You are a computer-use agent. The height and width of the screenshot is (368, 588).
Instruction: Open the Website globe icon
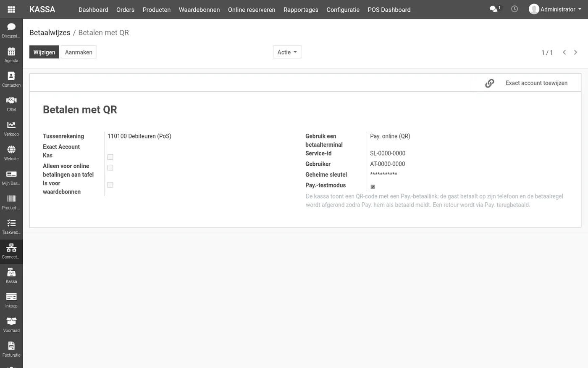click(x=11, y=150)
